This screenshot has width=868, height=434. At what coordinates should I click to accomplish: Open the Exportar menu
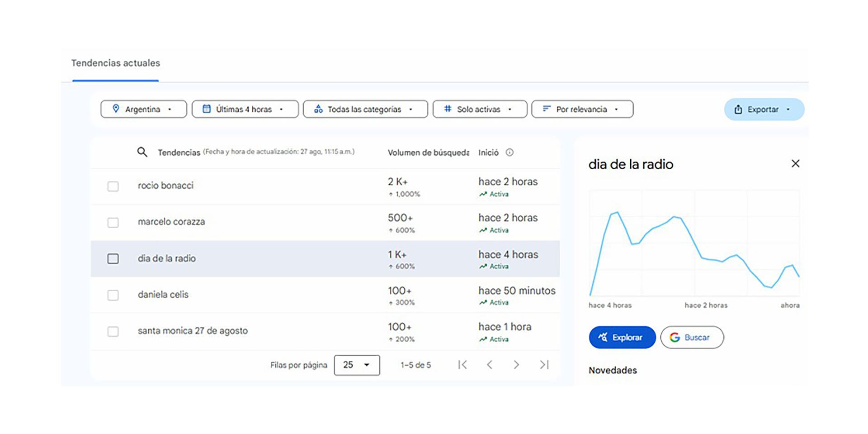tap(764, 110)
